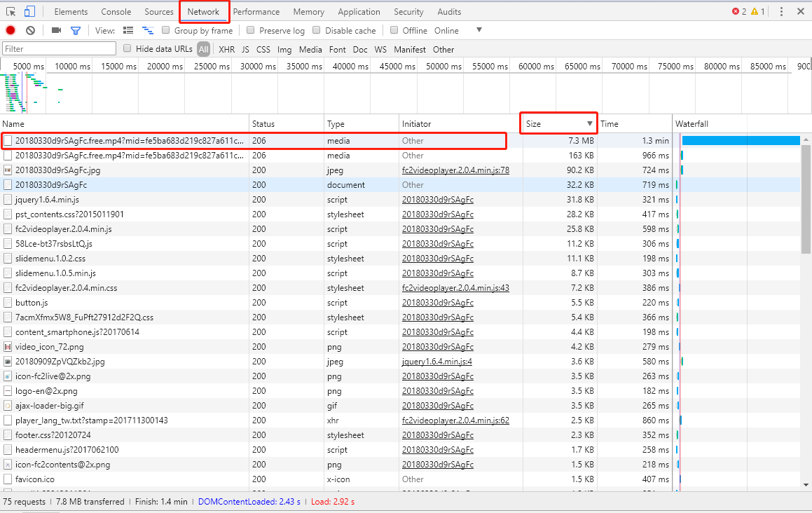The height and width of the screenshot is (513, 812).
Task: Click the red record network log button
Action: pos(11,30)
